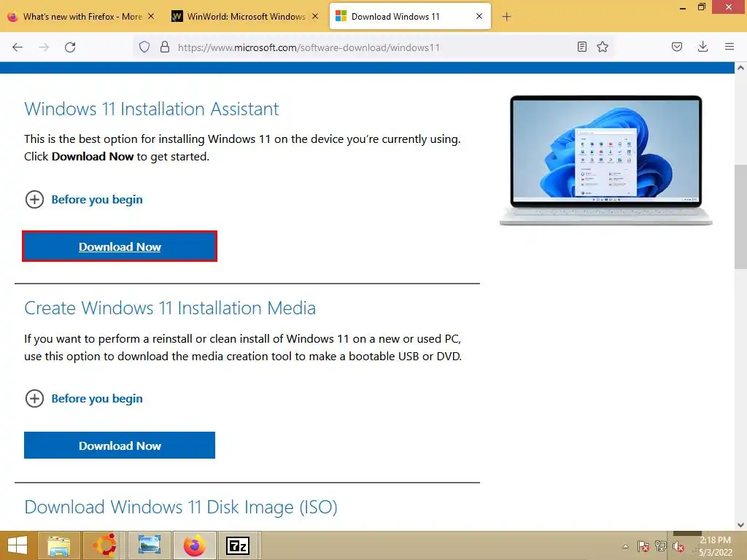The width and height of the screenshot is (747, 560).
Task: Bookmark this page with the star icon
Action: tap(603, 47)
